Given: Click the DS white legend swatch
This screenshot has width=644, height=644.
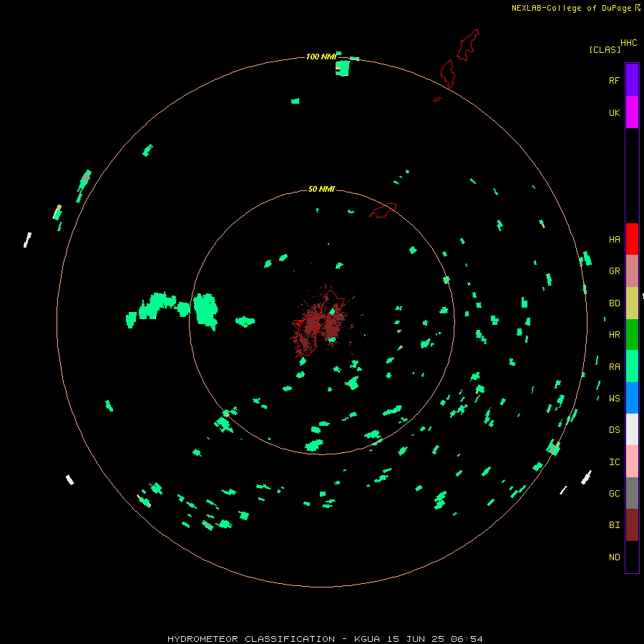Looking at the screenshot, I should click(632, 429).
